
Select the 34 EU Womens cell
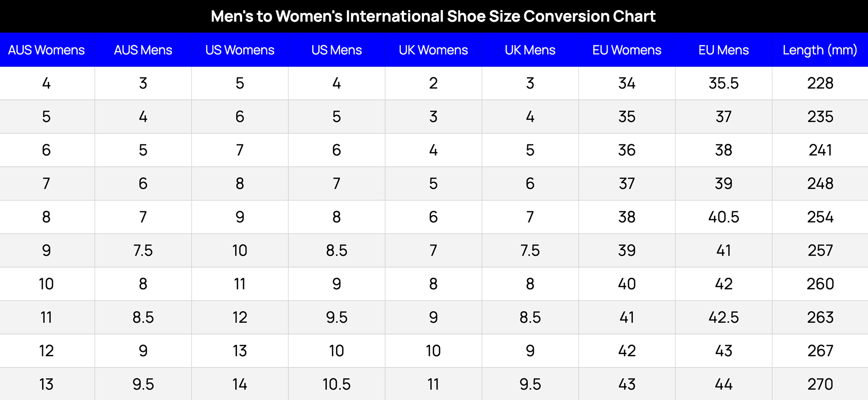(x=627, y=83)
